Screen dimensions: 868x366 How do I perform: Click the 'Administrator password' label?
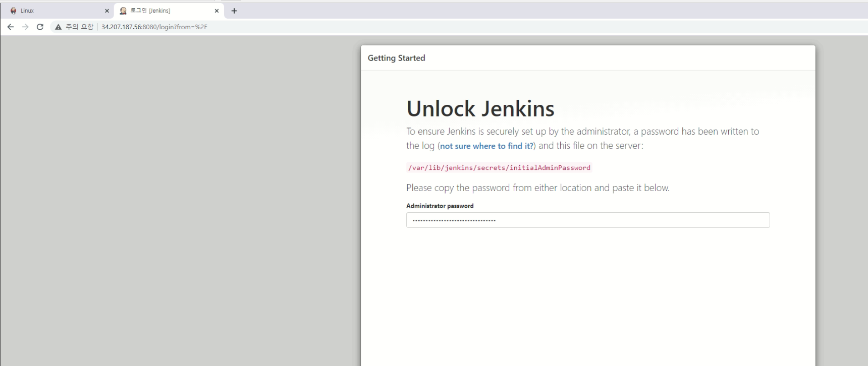(440, 206)
